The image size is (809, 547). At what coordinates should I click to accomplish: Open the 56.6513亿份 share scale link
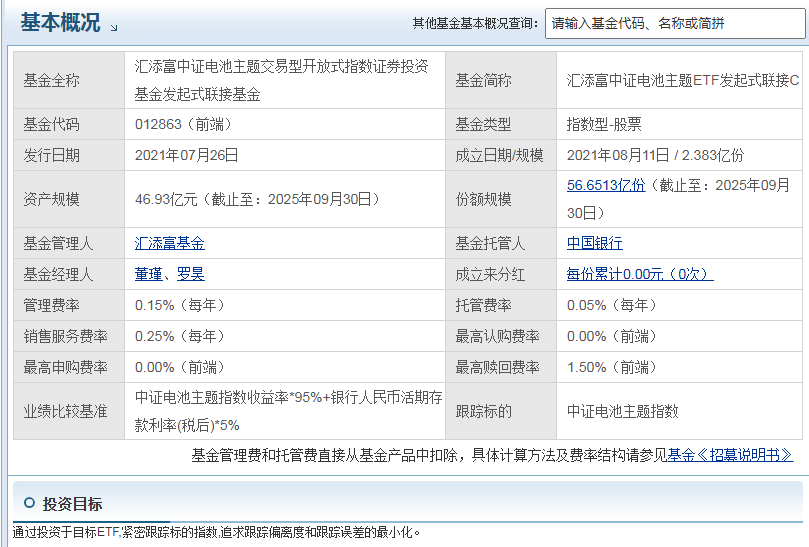(606, 185)
